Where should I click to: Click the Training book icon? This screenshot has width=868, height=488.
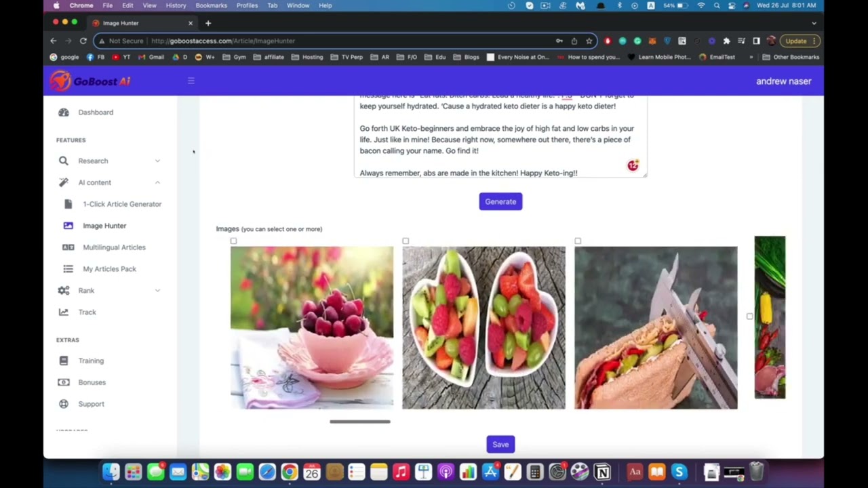[64, 361]
